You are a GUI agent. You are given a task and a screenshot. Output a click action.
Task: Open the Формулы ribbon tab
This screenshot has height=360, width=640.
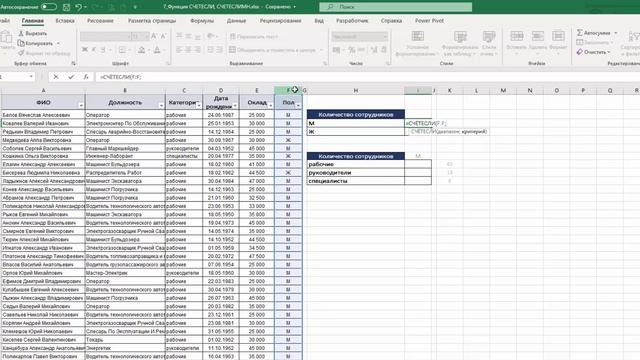point(202,21)
